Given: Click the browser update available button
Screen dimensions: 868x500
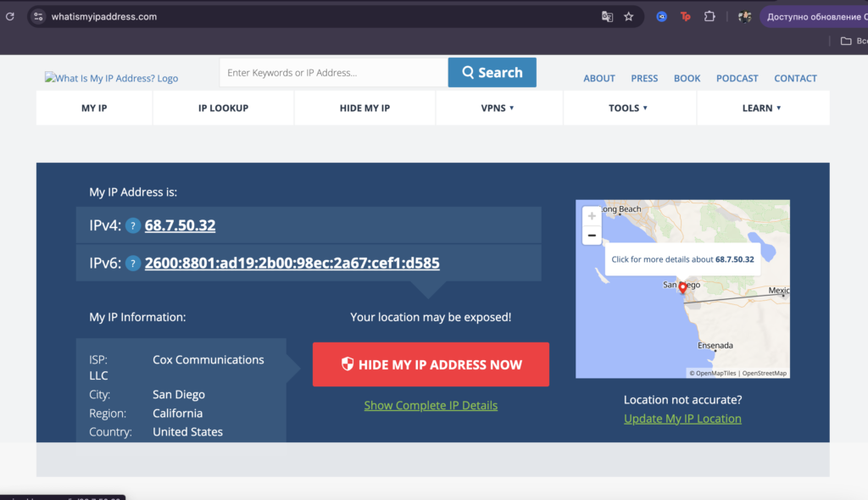Looking at the screenshot, I should point(814,17).
